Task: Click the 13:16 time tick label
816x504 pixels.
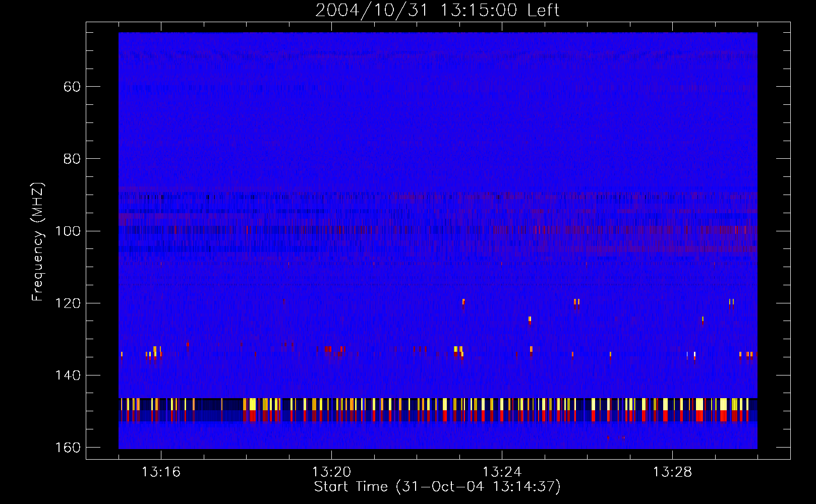Action: tap(161, 472)
